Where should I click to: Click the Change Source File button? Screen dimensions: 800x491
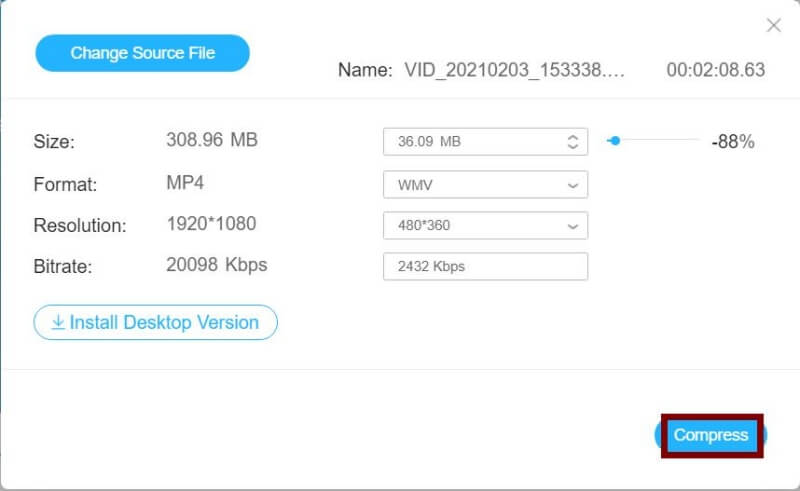coord(142,53)
